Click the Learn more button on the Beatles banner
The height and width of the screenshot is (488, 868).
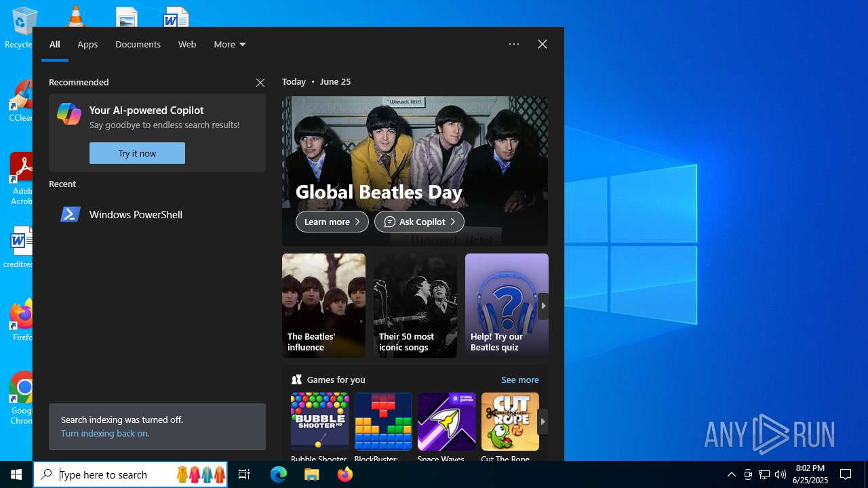pos(332,222)
